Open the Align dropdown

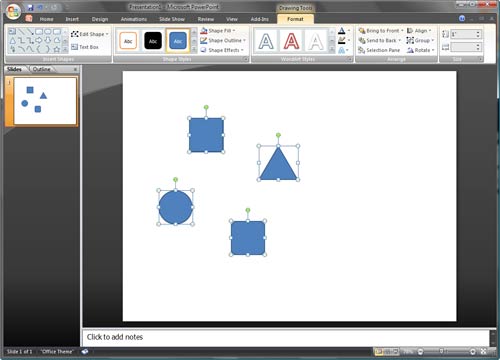coord(419,31)
